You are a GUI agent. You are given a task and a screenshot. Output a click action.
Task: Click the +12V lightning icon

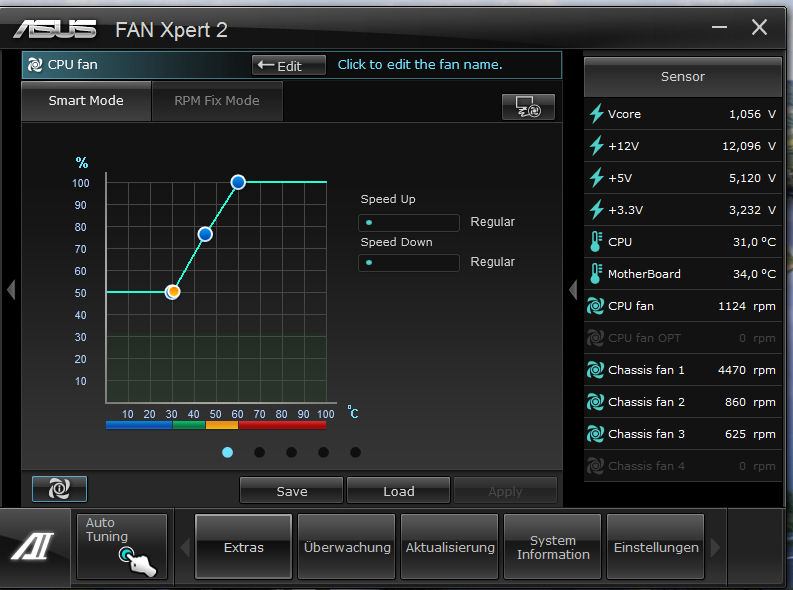tap(597, 146)
